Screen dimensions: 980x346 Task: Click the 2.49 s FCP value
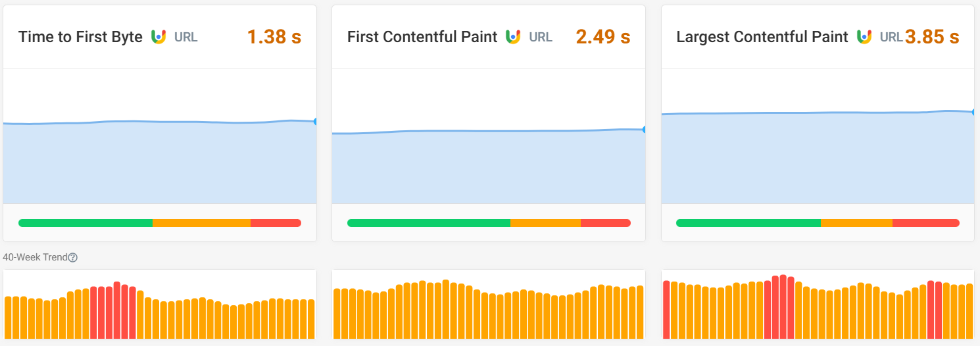click(603, 37)
